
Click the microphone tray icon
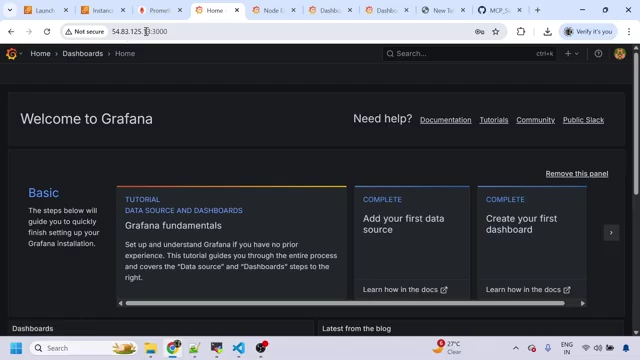(x=548, y=348)
